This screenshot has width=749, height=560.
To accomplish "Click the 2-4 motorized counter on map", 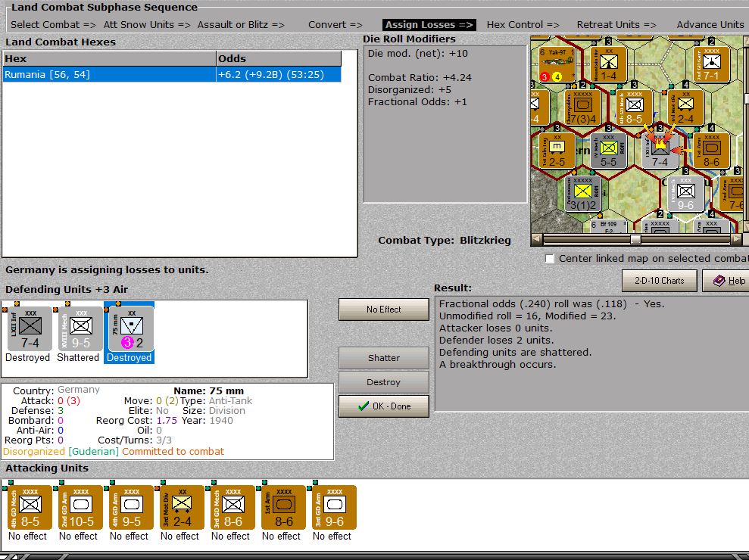I will click(685, 107).
